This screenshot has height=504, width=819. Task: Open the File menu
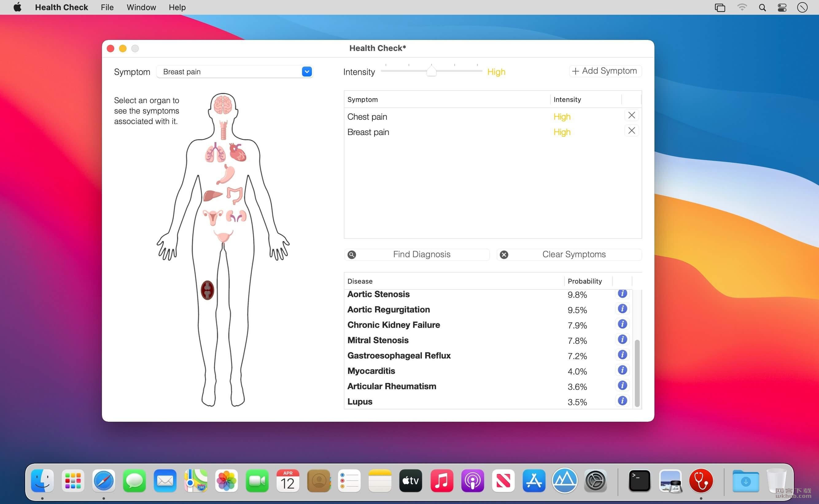tap(107, 7)
